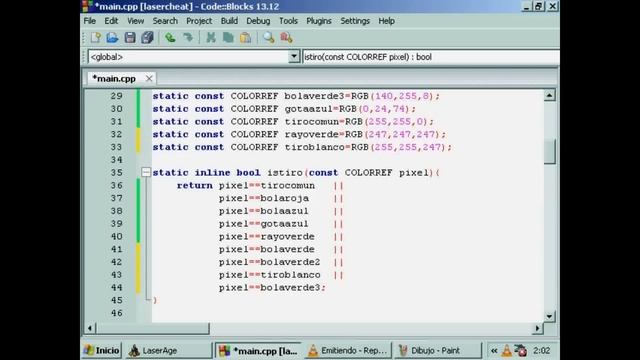The width and height of the screenshot is (640, 360).
Task: Cut the selection with the scissors icon
Action: [211, 38]
